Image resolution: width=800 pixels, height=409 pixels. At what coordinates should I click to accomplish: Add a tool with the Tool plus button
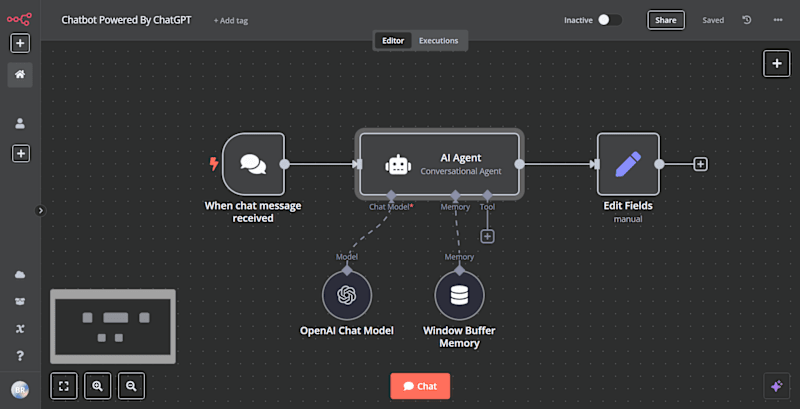click(488, 236)
